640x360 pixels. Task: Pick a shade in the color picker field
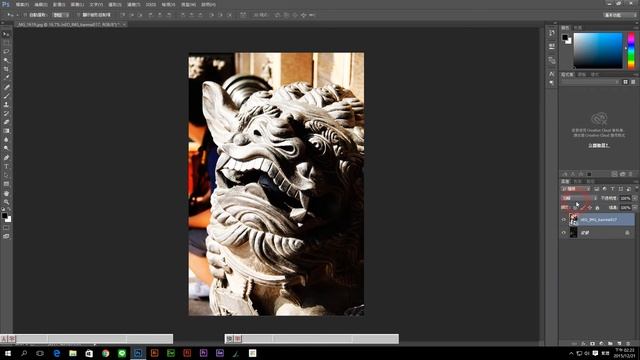[598, 51]
